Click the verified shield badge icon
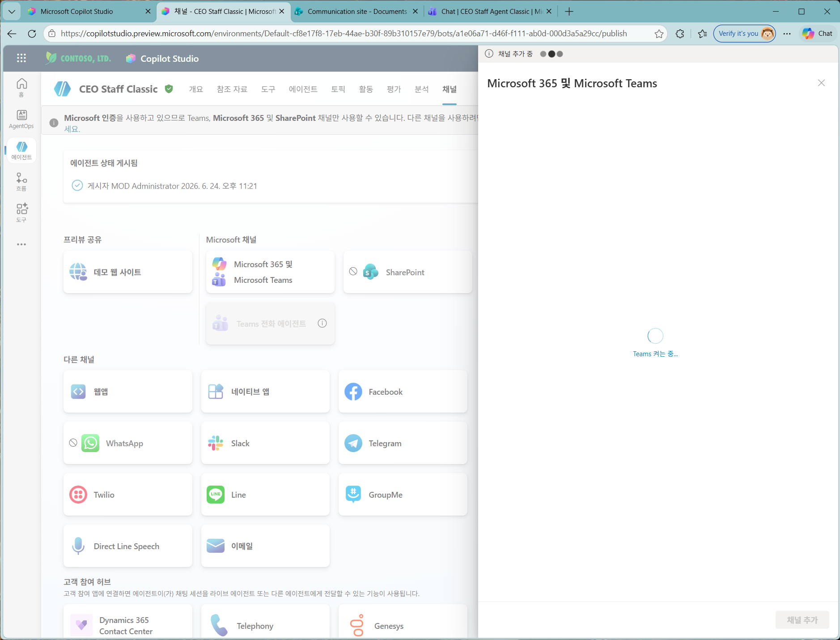The height and width of the screenshot is (640, 840). pyautogui.click(x=169, y=89)
